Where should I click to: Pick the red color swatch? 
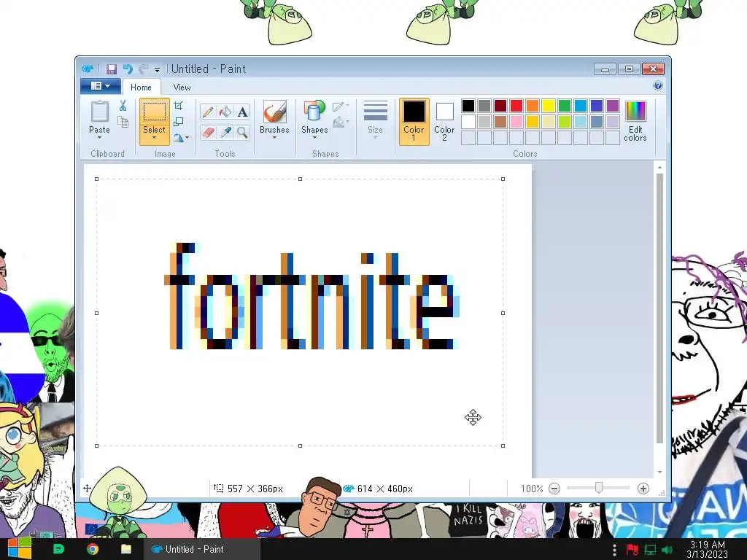click(516, 106)
